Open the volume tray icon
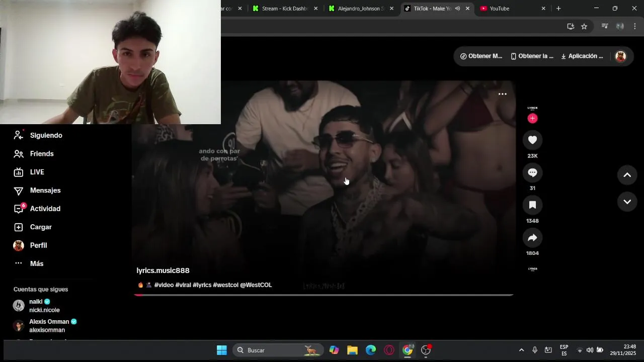 590,350
